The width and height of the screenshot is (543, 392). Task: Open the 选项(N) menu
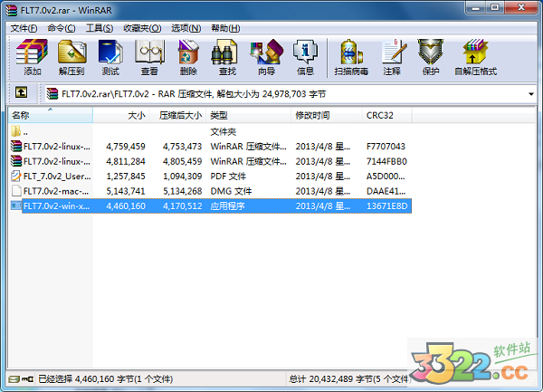coord(186,28)
